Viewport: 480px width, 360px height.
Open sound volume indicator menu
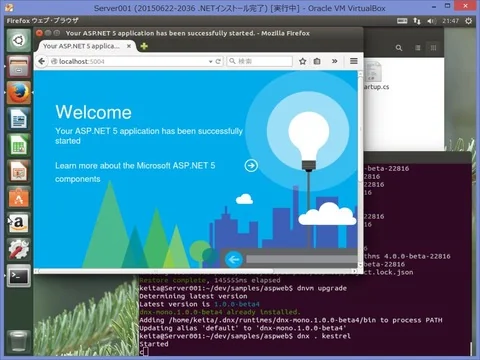click(432, 21)
